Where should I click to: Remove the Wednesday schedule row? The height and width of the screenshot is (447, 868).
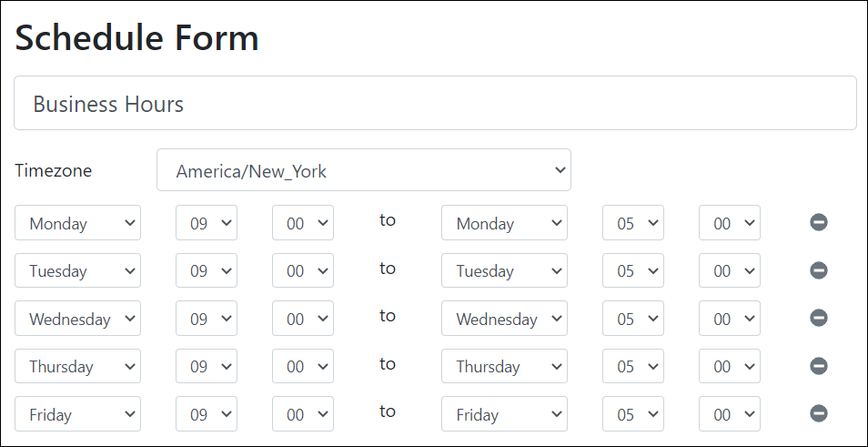(x=819, y=318)
